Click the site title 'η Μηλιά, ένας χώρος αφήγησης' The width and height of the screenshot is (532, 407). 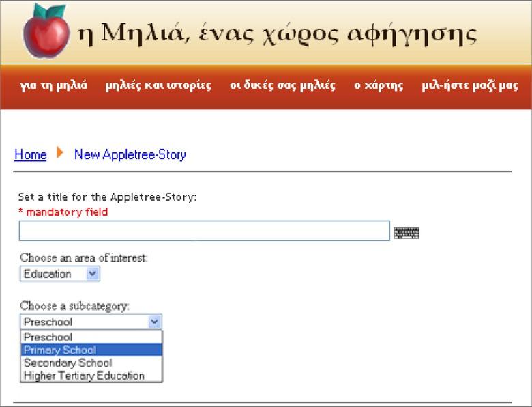pos(277,33)
